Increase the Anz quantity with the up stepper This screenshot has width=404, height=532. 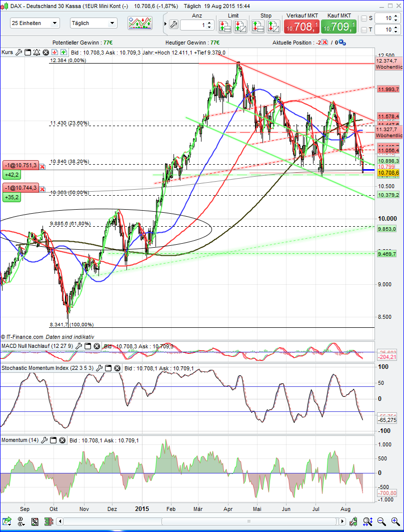pyautogui.click(x=209, y=21)
